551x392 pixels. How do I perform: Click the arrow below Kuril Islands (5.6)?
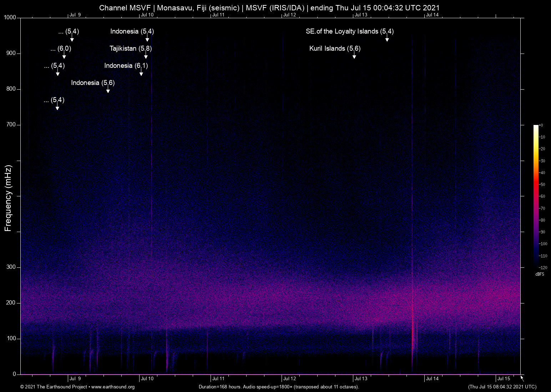point(354,56)
